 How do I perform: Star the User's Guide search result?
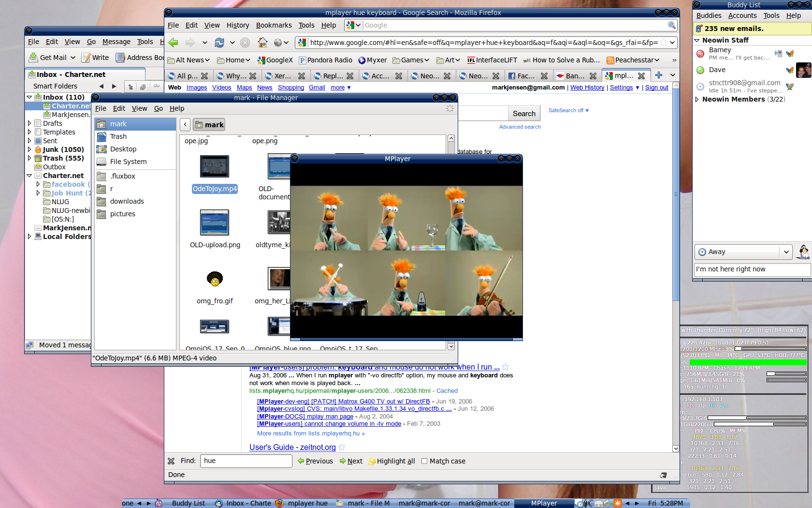(342, 448)
